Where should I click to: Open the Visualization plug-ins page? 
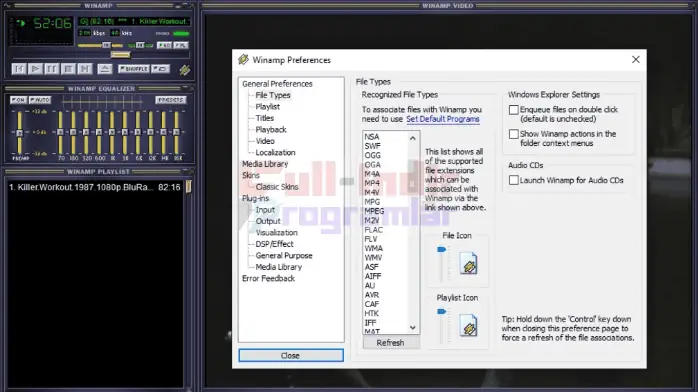[276, 233]
